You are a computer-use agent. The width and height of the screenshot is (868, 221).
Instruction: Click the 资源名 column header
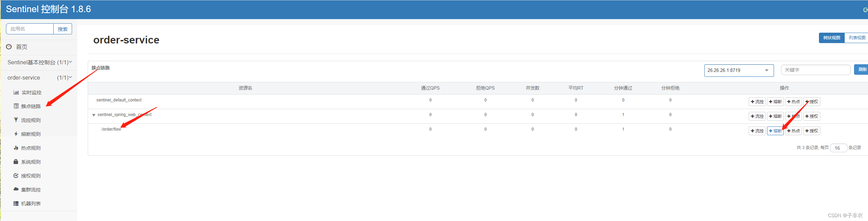245,88
